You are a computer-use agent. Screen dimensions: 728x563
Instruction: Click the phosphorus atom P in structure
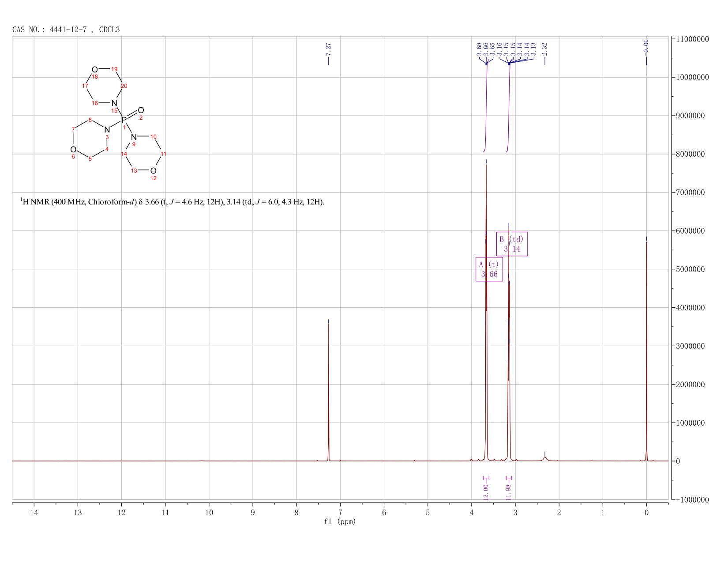124,120
